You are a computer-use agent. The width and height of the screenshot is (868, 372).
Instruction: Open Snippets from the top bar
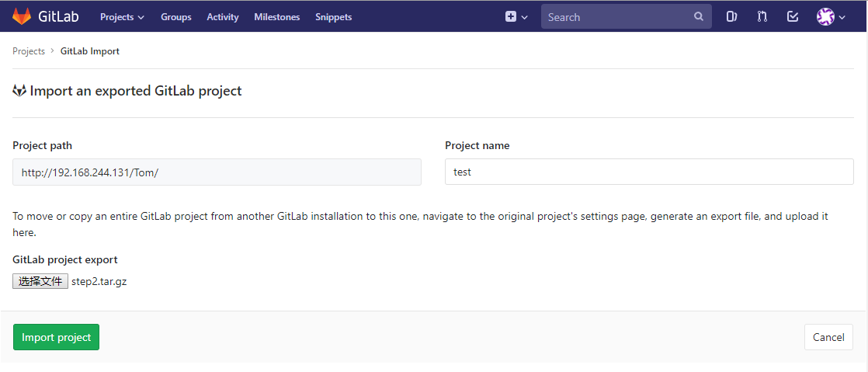click(333, 17)
